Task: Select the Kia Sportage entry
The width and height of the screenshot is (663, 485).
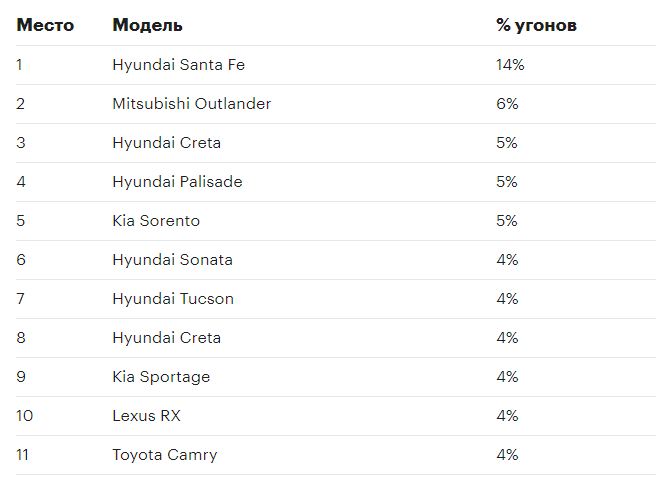Action: click(161, 377)
